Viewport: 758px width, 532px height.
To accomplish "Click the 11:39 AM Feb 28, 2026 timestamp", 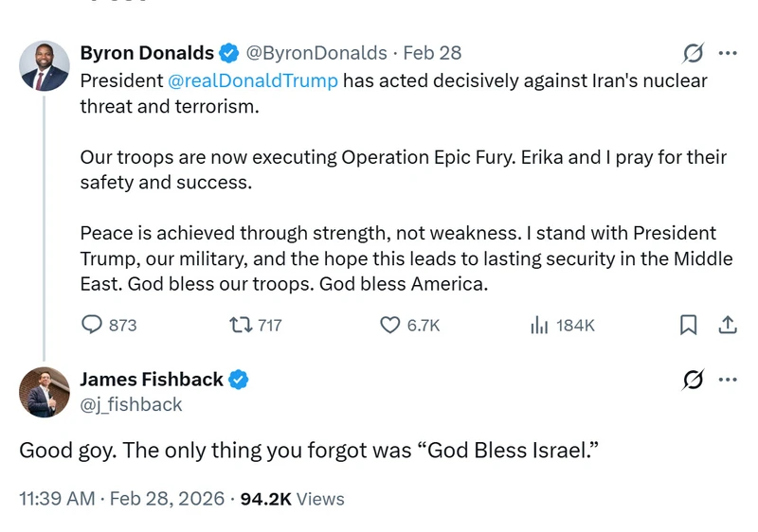I will [x=122, y=499].
